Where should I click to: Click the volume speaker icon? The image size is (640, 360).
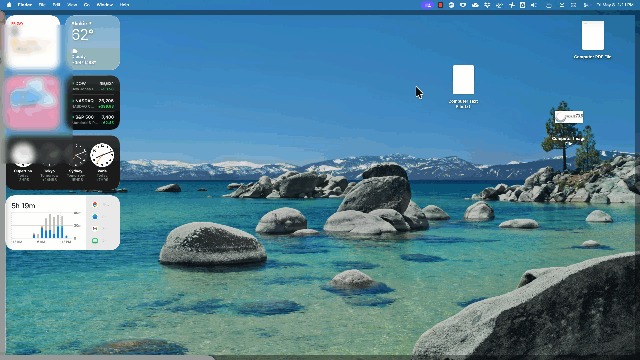point(533,5)
